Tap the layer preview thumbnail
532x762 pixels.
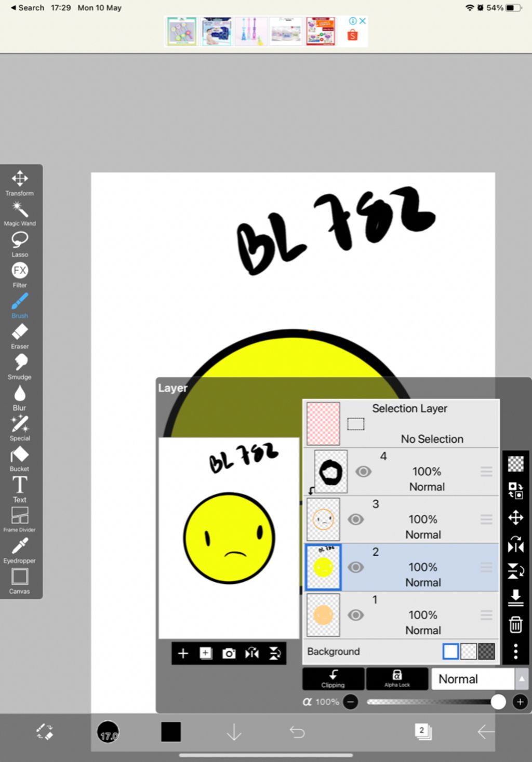pyautogui.click(x=229, y=538)
